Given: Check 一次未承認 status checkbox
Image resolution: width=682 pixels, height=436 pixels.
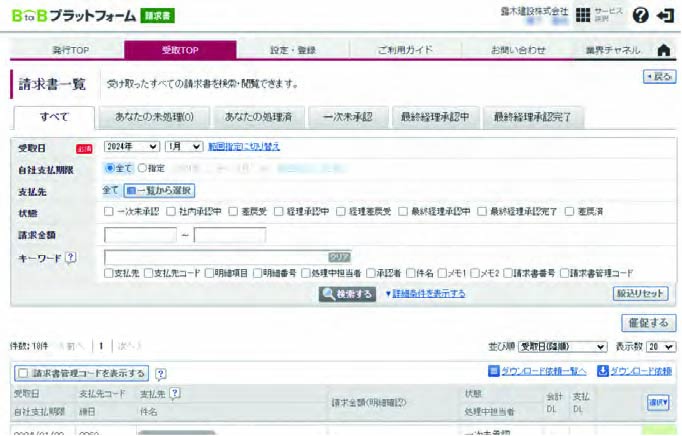Looking at the screenshot, I should click(109, 211).
